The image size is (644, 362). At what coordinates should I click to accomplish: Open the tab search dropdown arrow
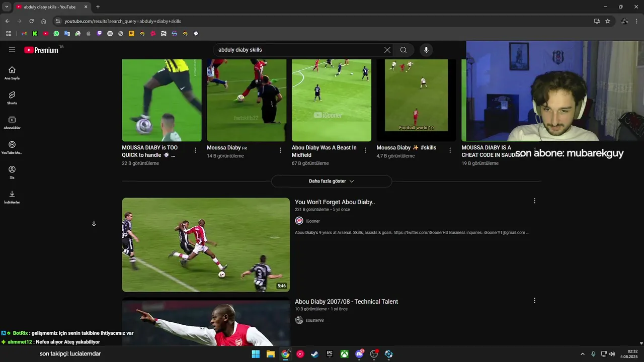coord(7,7)
